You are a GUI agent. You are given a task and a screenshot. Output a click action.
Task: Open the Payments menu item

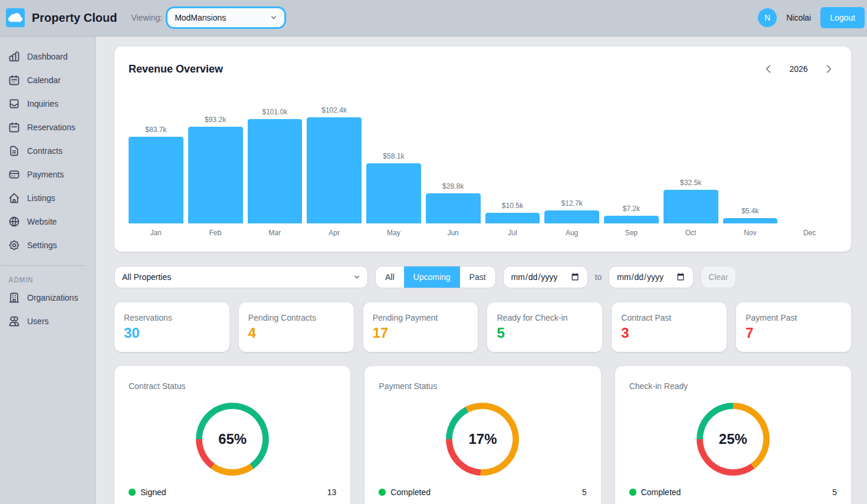click(47, 174)
